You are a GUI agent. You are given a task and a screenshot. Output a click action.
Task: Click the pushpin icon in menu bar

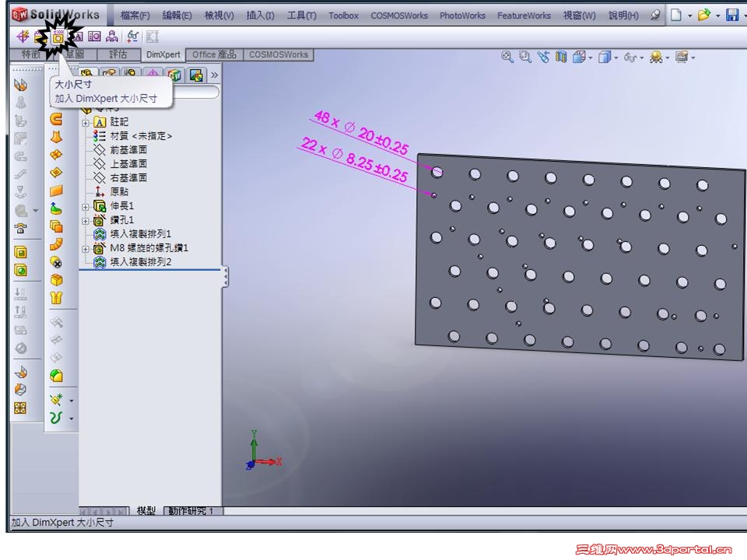[655, 16]
